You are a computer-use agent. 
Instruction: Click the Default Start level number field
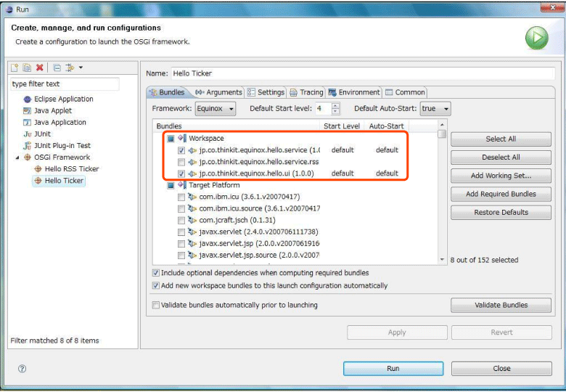tap(324, 109)
